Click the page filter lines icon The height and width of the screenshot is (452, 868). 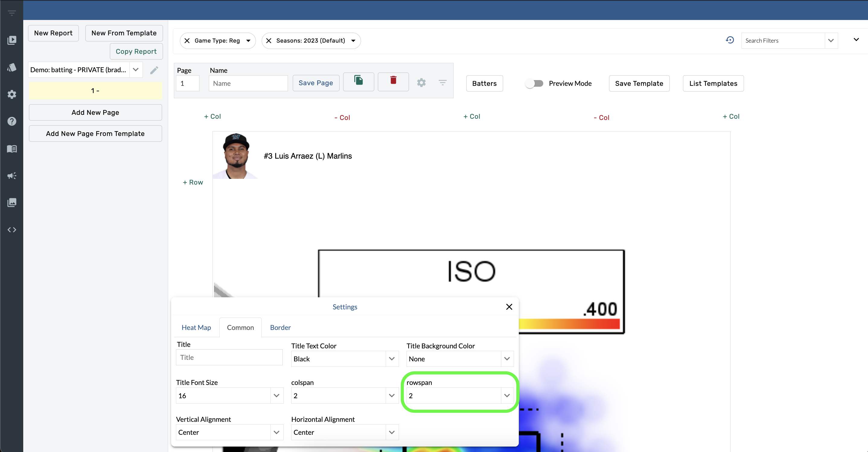[x=442, y=83]
